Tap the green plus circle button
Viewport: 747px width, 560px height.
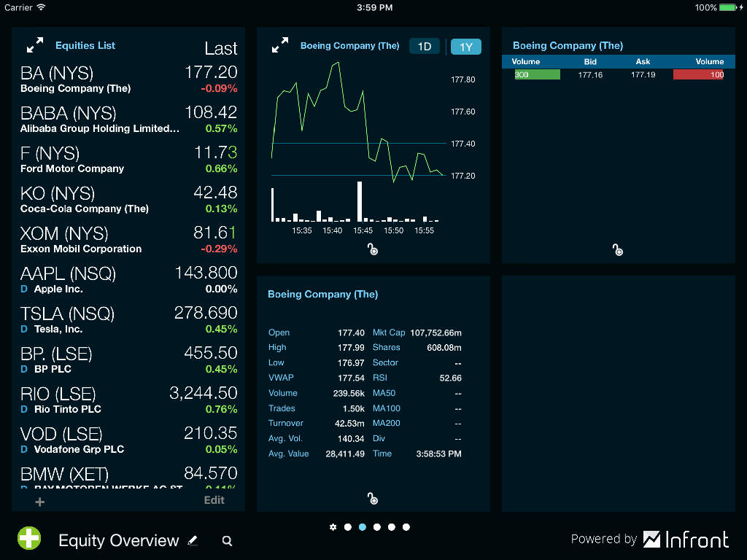pos(29,539)
